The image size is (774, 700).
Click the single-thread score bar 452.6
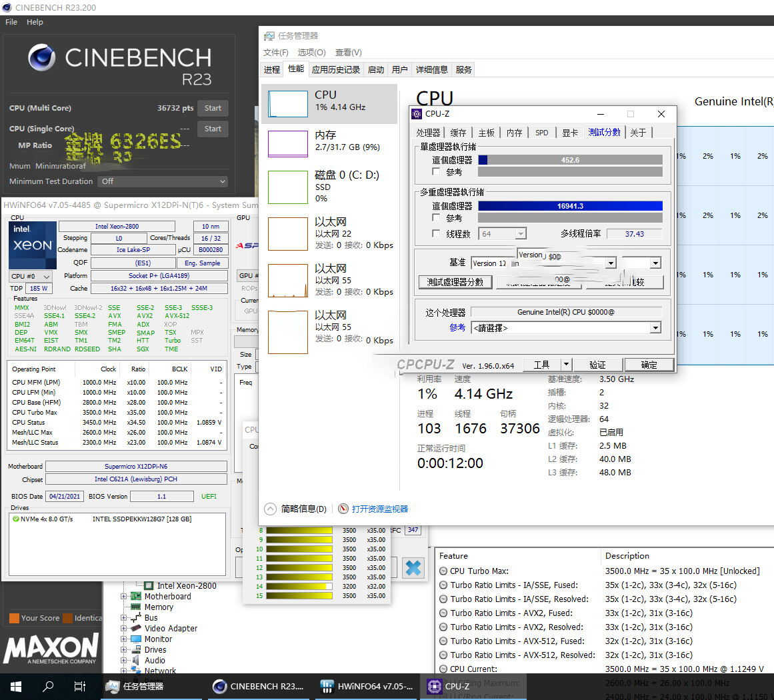[570, 160]
